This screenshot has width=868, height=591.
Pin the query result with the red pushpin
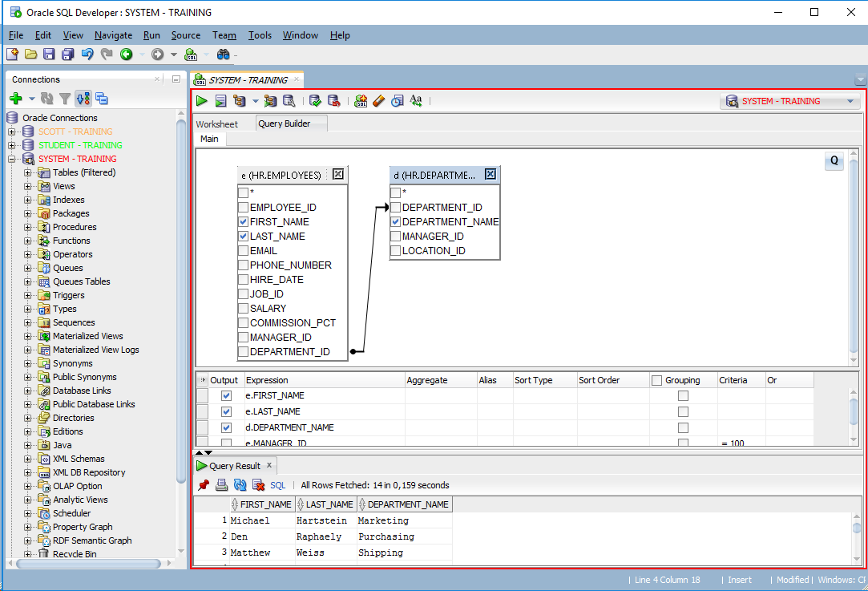[204, 485]
